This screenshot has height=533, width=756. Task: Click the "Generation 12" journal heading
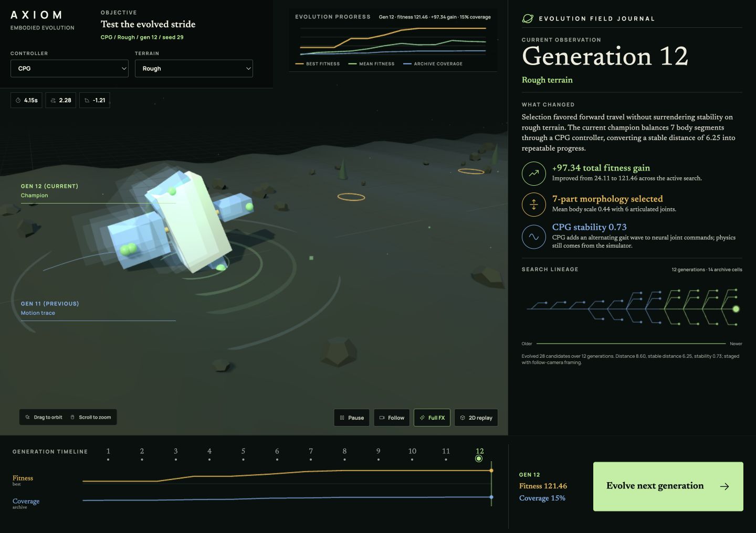click(605, 56)
